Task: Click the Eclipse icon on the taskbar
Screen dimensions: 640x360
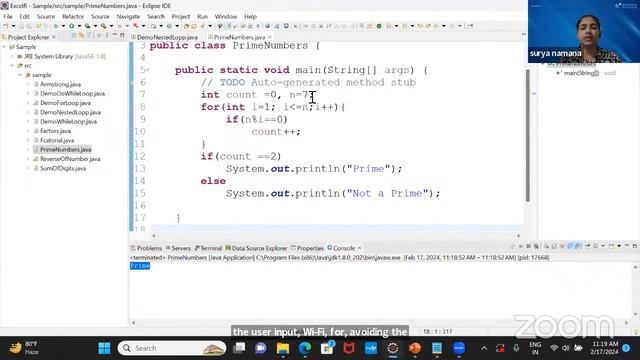Action: tap(393, 348)
